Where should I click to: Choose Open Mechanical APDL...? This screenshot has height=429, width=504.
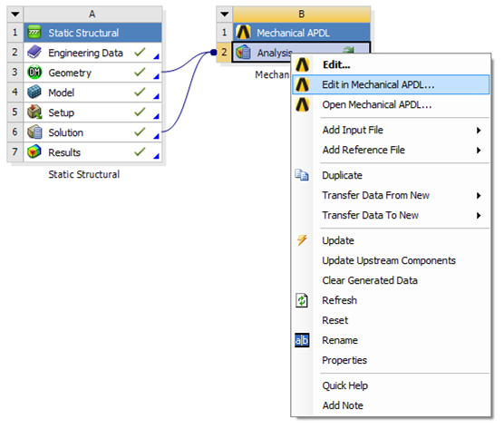tap(391, 104)
